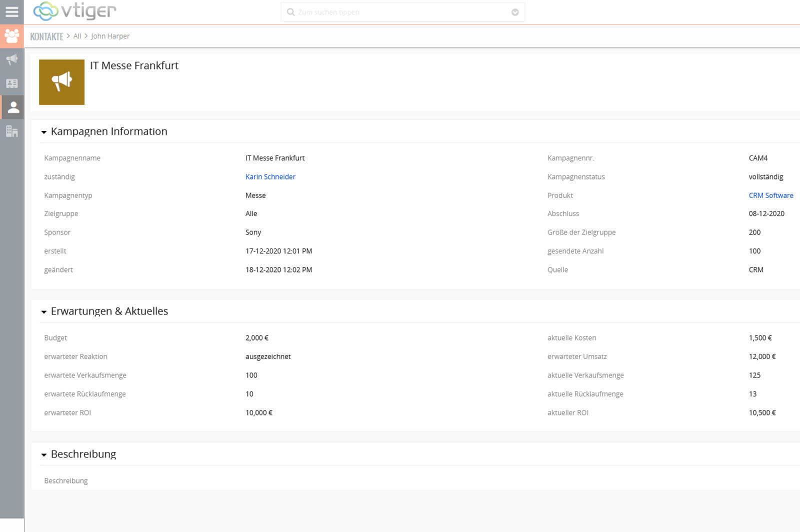The image size is (800, 532).
Task: Focus the global search field
Action: point(402,12)
